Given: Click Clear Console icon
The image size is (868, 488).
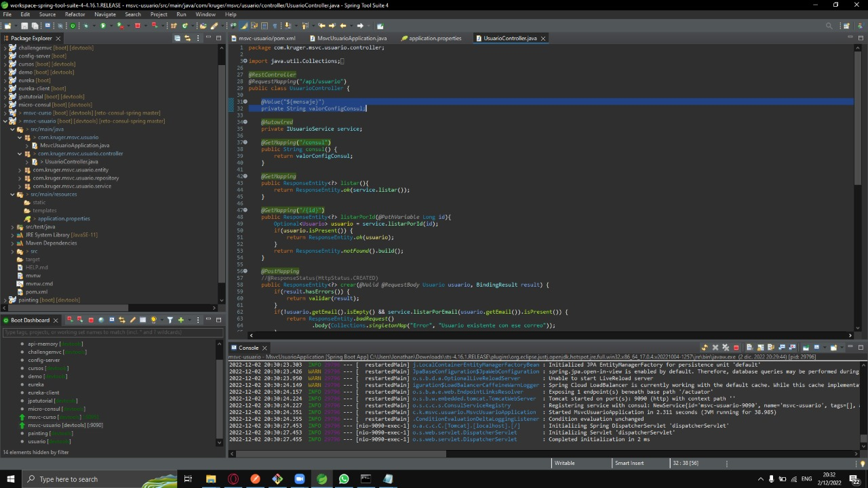Looking at the screenshot, I should pos(749,348).
